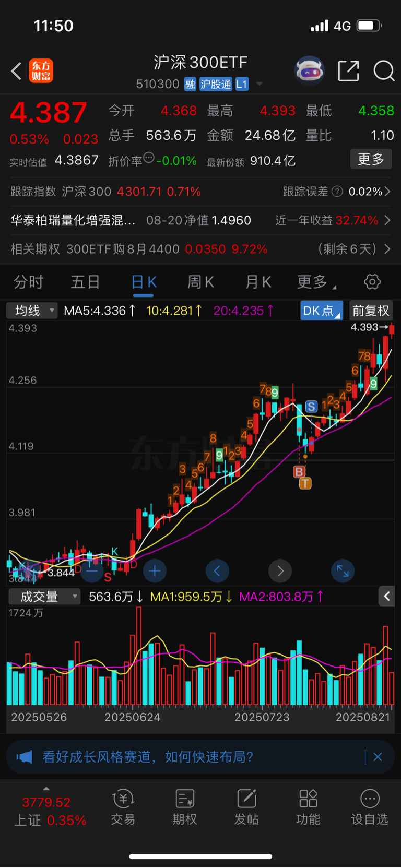Tap the 跟踪误差 help question icon

[337, 192]
